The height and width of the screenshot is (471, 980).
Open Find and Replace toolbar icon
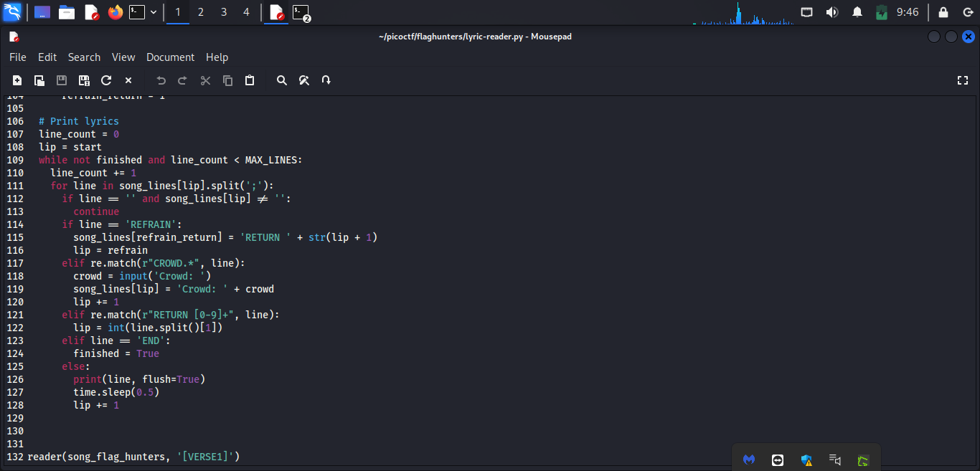pos(304,80)
